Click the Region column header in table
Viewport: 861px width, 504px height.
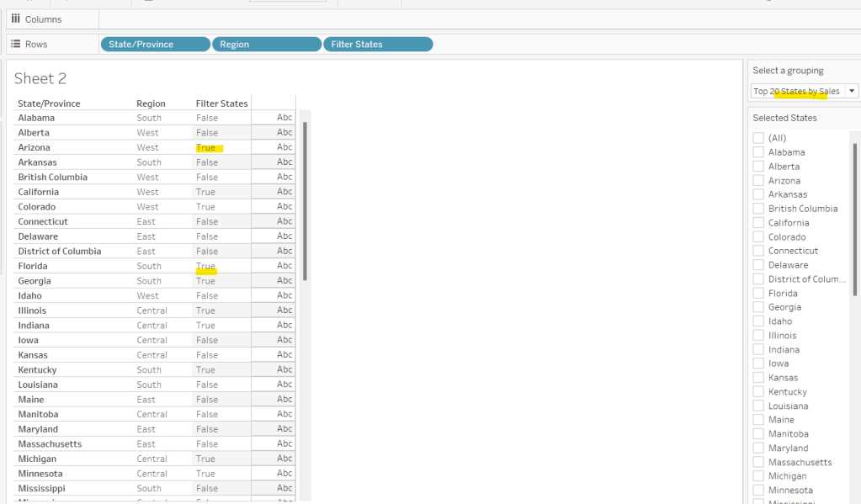point(151,103)
